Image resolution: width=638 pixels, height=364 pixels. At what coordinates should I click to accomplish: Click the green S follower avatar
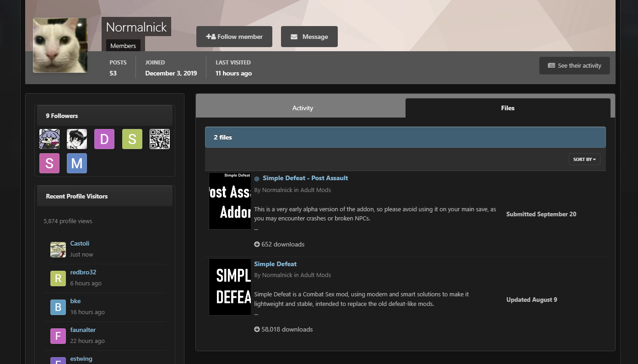click(132, 139)
